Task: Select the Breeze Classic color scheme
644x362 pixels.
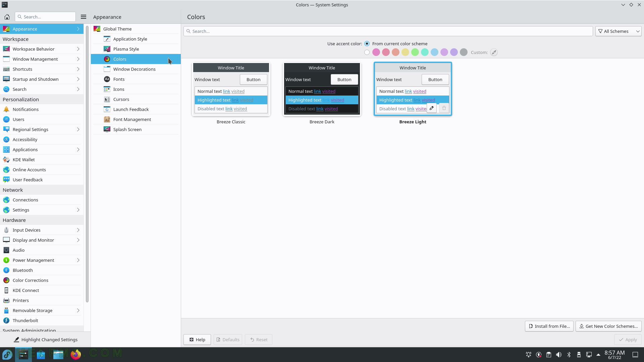Action: 231,89
